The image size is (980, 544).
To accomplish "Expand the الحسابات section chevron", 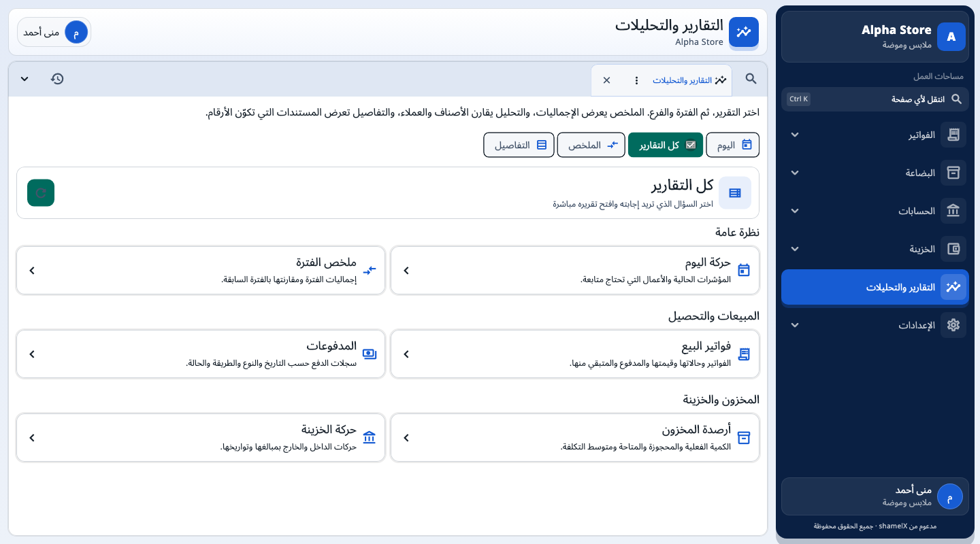I will (795, 211).
